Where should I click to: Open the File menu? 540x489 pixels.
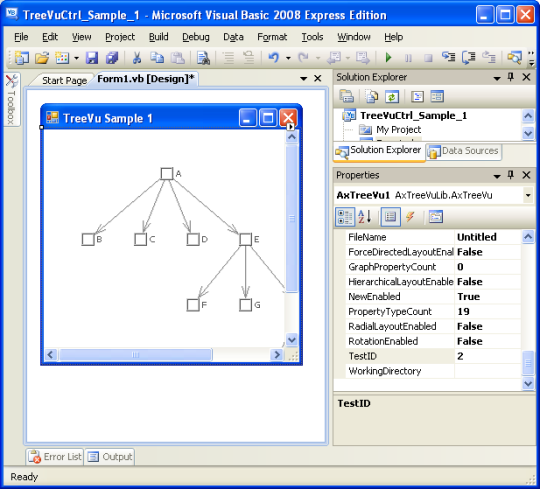coord(21,37)
